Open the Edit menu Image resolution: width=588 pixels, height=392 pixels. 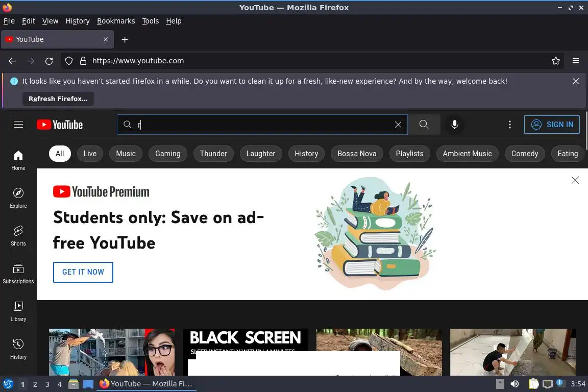[29, 21]
